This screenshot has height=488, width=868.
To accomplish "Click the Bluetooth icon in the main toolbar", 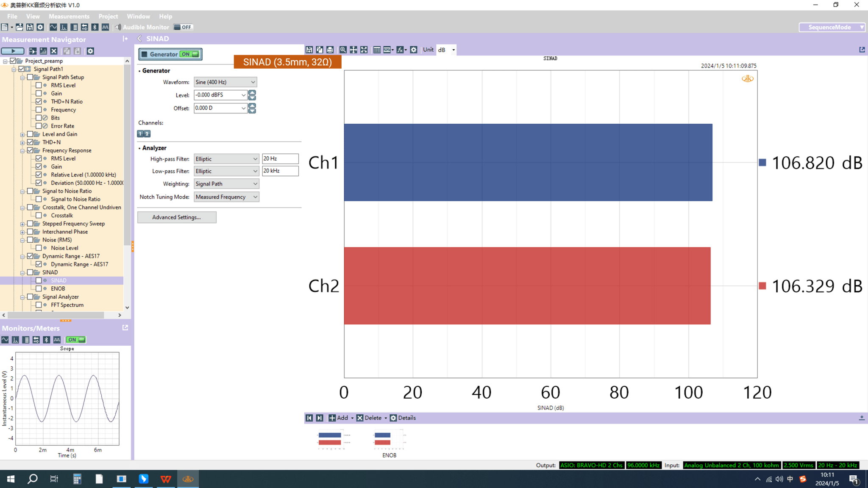I will coord(95,27).
